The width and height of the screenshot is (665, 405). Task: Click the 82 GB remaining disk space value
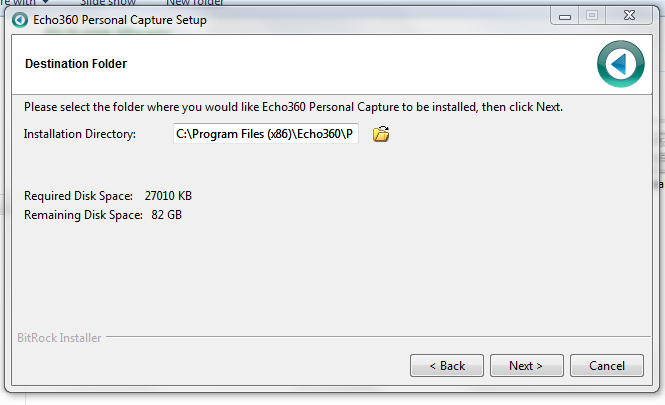[166, 215]
